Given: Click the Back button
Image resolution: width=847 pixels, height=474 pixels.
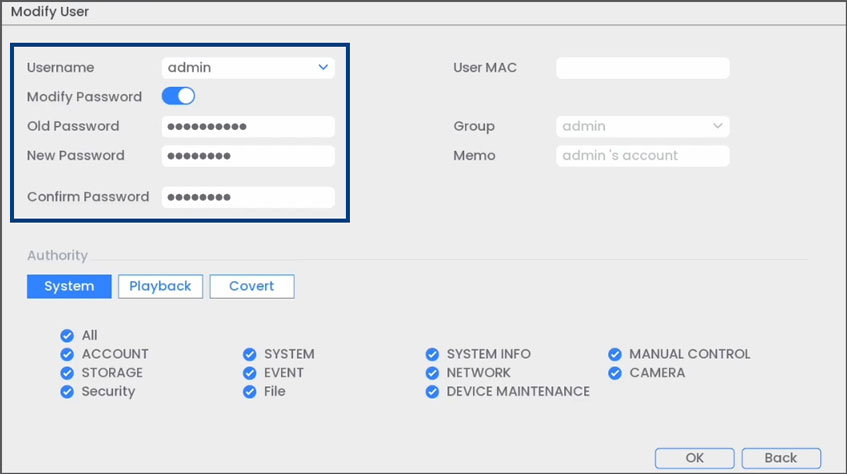Looking at the screenshot, I should 780,458.
